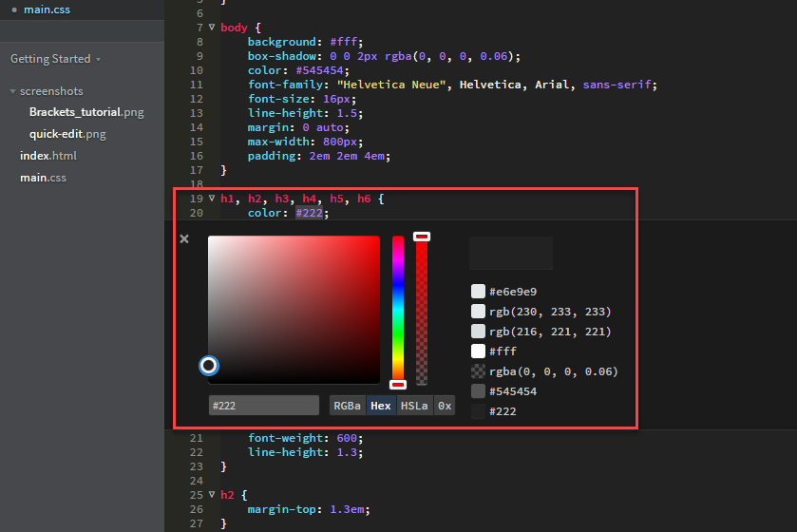
Task: Open main.css in file tree
Action: [43, 178]
